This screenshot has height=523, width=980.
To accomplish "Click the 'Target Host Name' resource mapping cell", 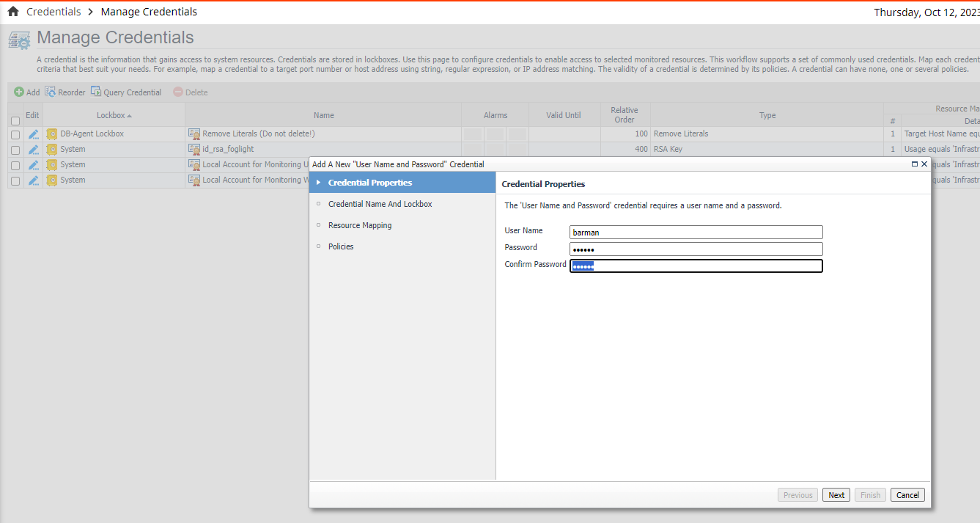I will tap(942, 134).
